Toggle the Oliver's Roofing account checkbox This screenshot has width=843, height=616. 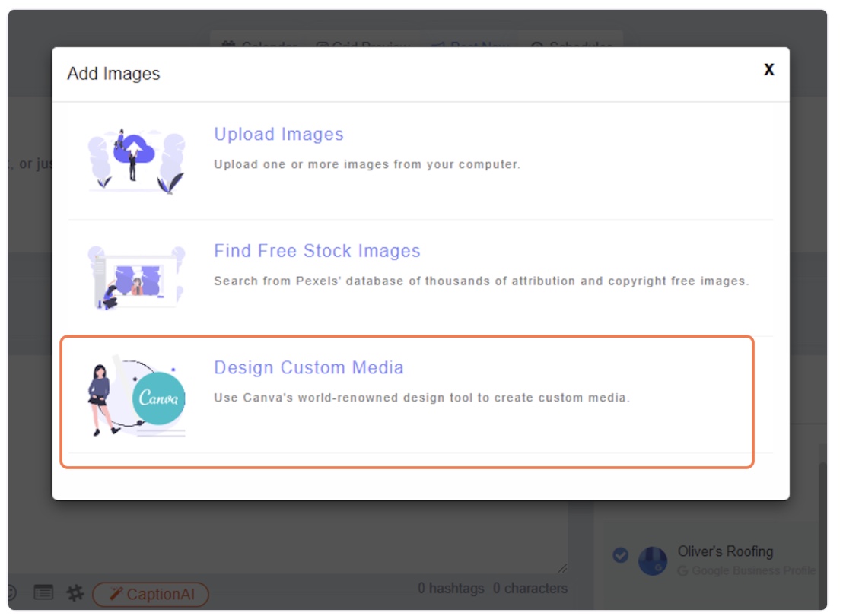[x=621, y=556]
